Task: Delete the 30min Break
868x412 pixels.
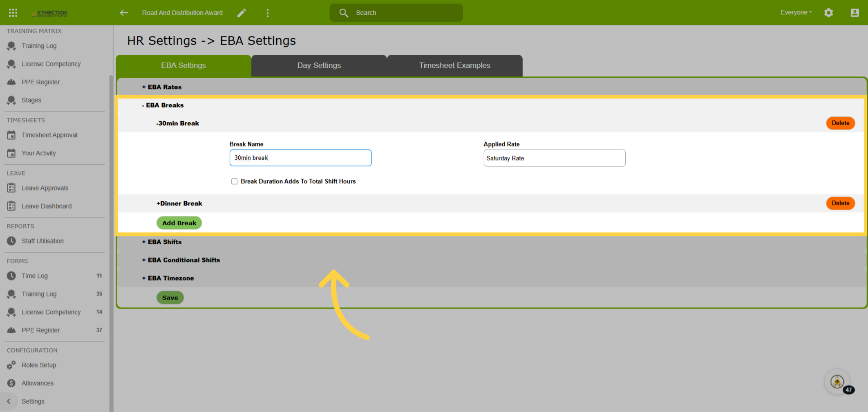Action: point(841,123)
